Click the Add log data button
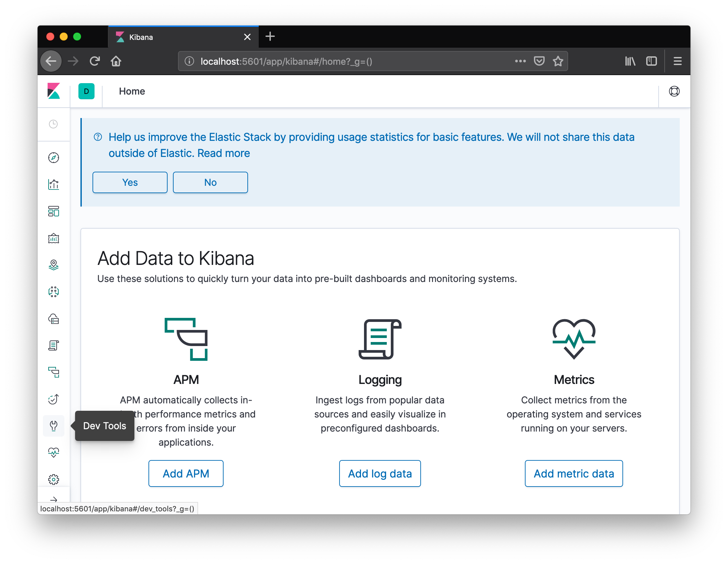728x564 pixels. coord(380,473)
